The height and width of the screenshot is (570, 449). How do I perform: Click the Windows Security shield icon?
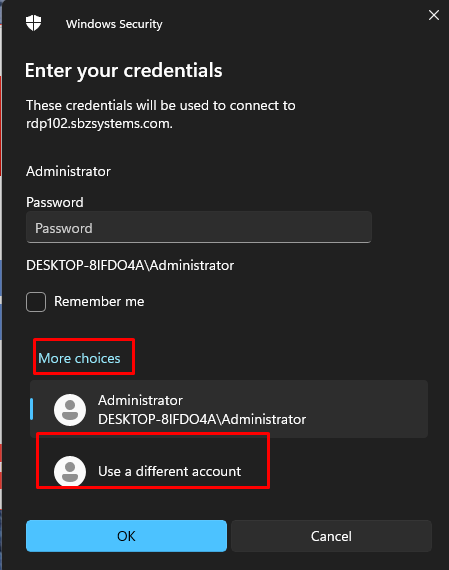point(33,23)
